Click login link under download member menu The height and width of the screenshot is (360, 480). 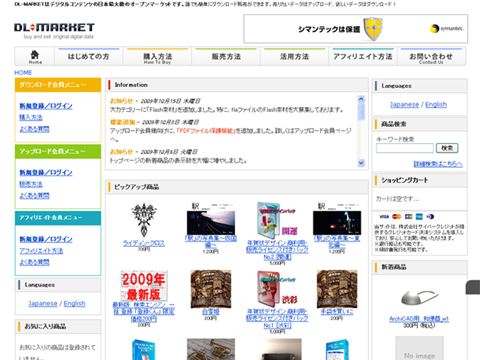[x=46, y=106]
